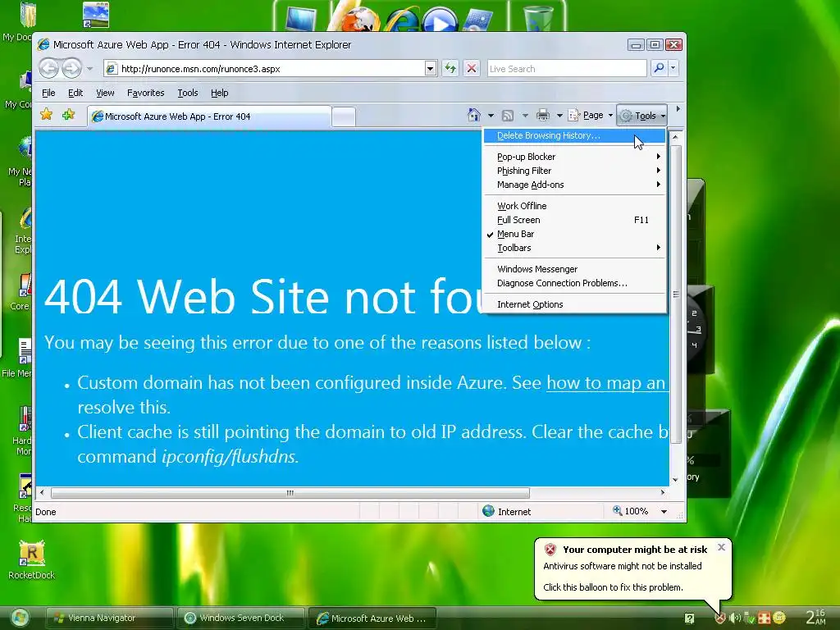Click the Internet security zone indicator
This screenshot has width=840, height=630.
pyautogui.click(x=507, y=512)
